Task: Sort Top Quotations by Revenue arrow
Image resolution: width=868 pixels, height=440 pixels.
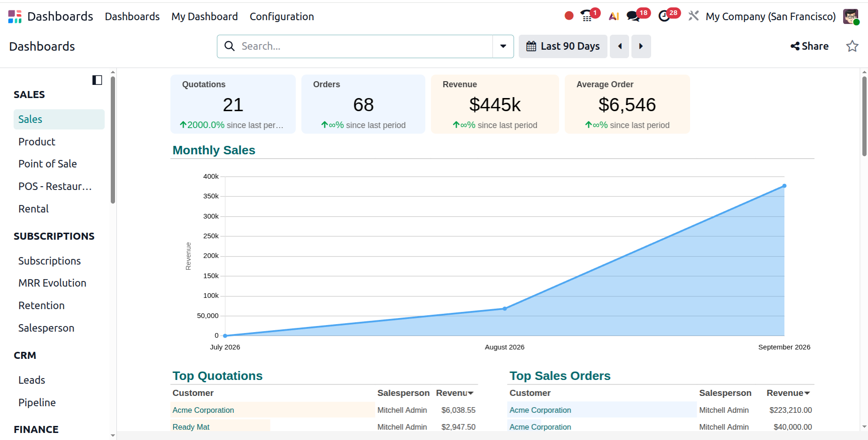Action: point(471,393)
